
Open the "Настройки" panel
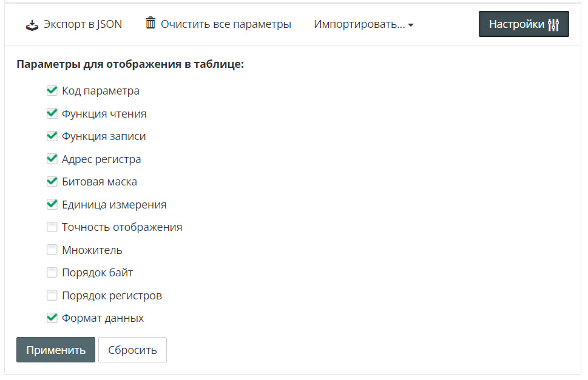[523, 24]
